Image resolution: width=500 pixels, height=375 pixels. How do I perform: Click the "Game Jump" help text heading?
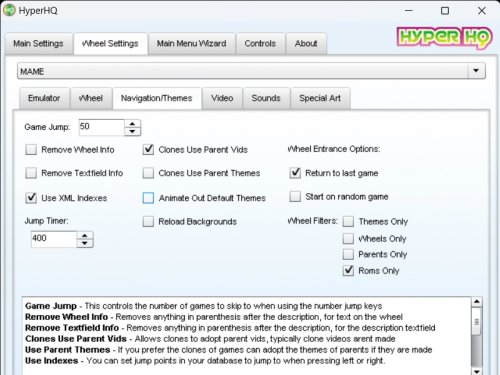pyautogui.click(x=51, y=306)
